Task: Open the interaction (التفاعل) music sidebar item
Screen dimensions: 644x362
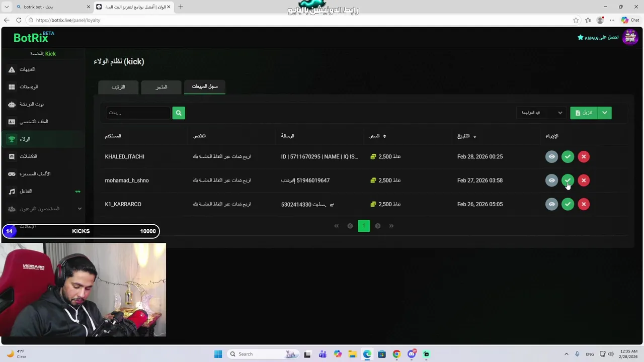Action: click(x=42, y=192)
